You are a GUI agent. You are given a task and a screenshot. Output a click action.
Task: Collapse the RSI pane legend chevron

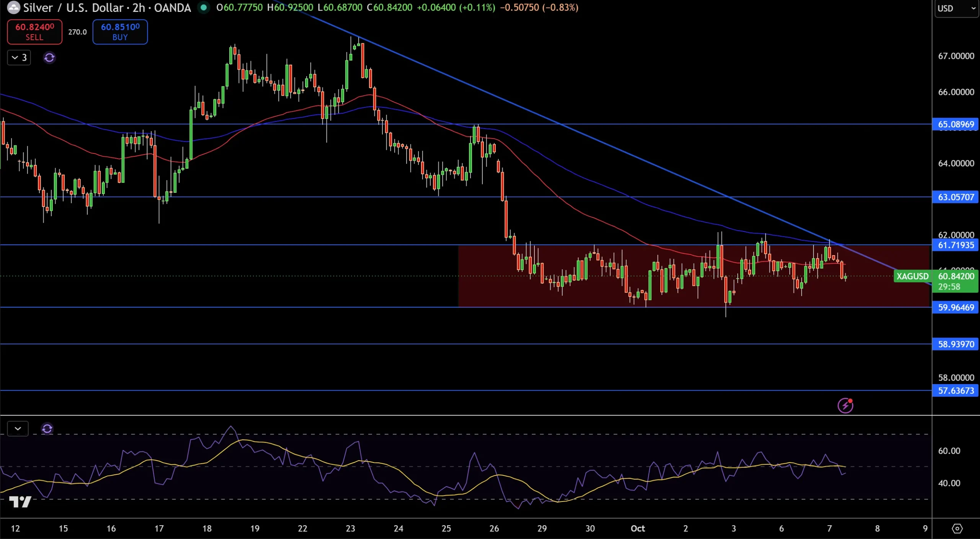pyautogui.click(x=18, y=428)
